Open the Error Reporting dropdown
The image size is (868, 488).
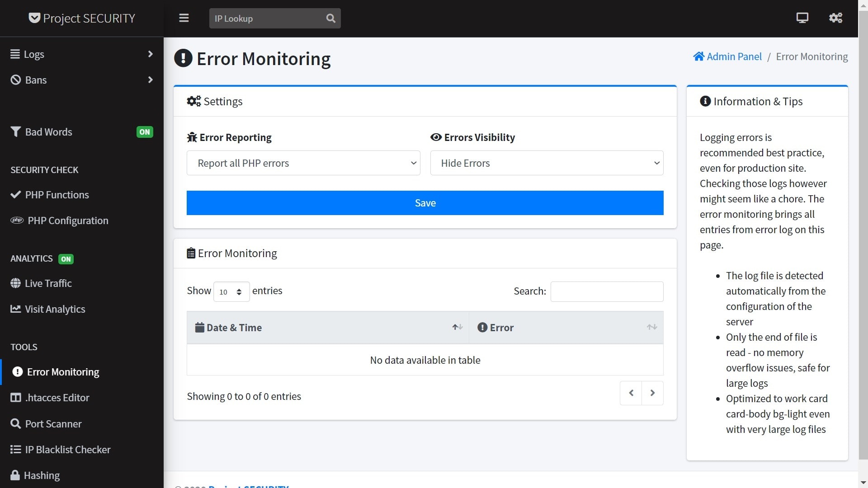(x=303, y=163)
